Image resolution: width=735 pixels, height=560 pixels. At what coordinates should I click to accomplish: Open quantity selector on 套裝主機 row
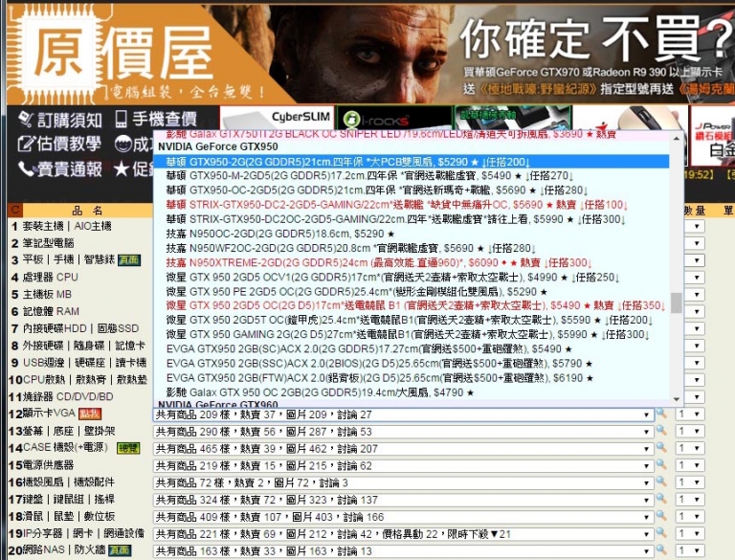pyautogui.click(x=694, y=226)
